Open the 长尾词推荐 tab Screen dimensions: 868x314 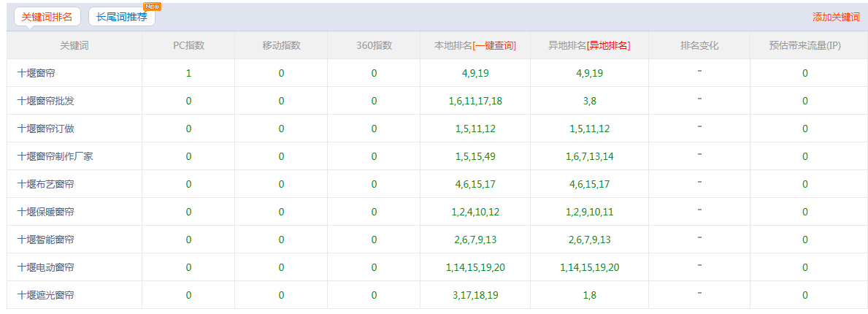tap(121, 17)
